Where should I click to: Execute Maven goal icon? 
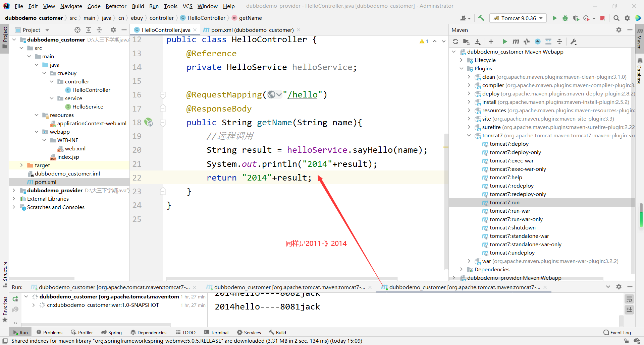516,42
